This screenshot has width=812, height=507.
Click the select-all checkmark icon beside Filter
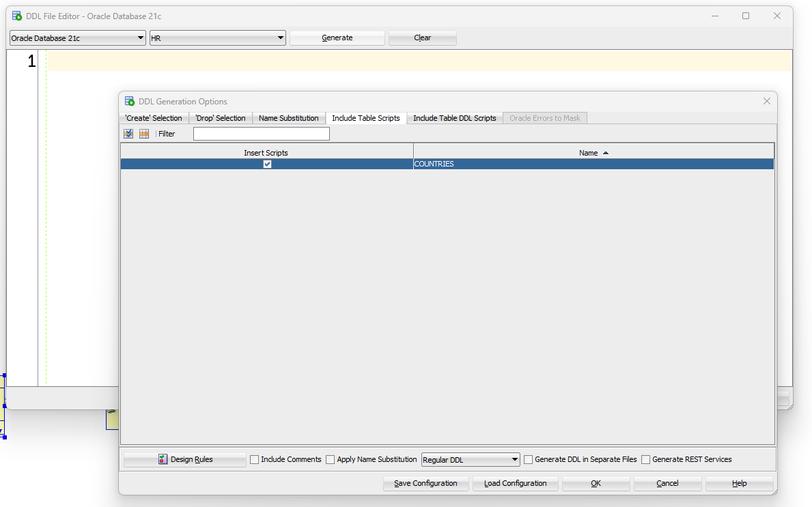[x=128, y=134]
